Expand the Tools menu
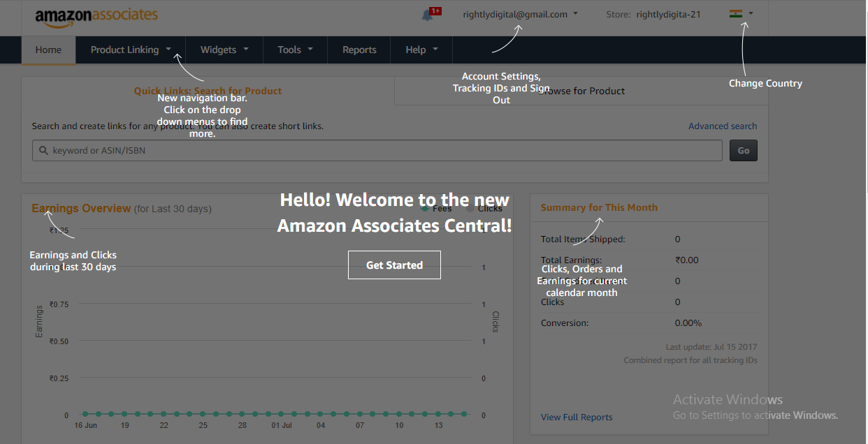The width and height of the screenshot is (868, 444). [x=295, y=50]
